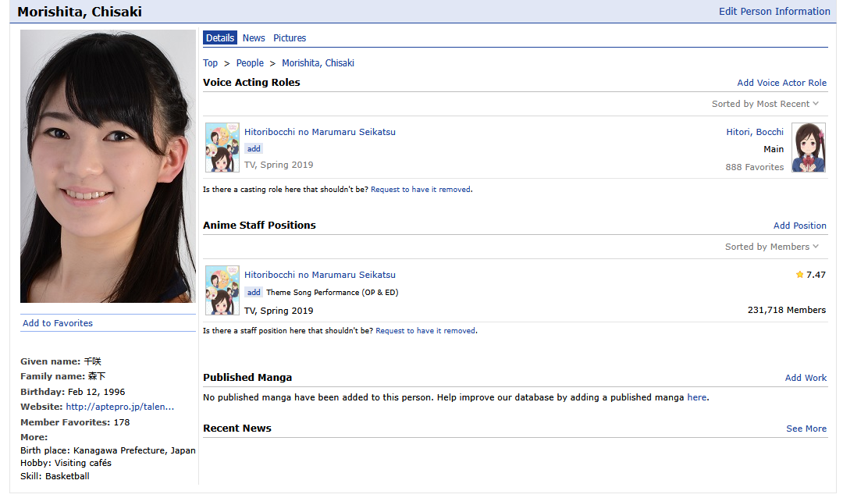Click Add to Favorites

click(x=58, y=323)
